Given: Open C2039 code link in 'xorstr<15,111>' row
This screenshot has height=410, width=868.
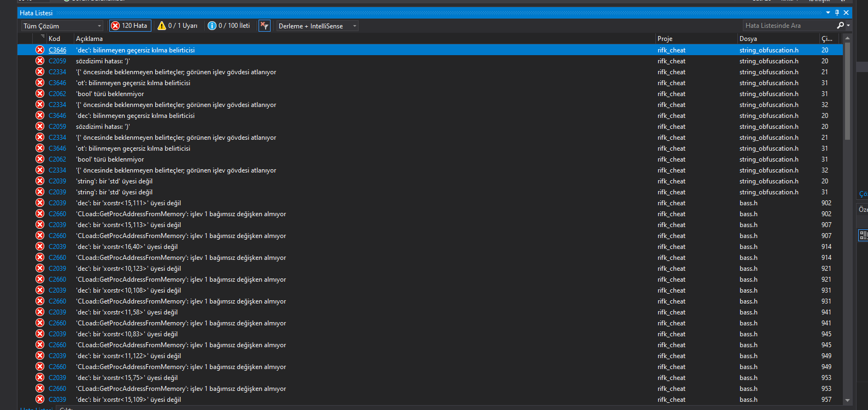Looking at the screenshot, I should (x=57, y=203).
